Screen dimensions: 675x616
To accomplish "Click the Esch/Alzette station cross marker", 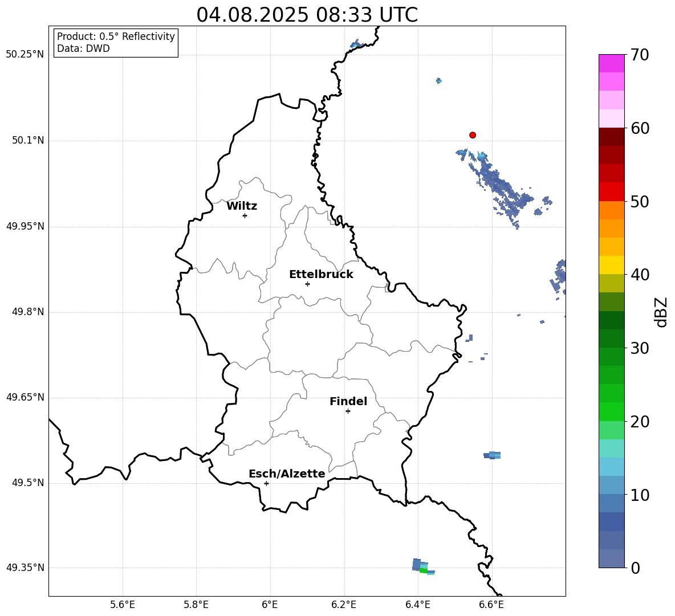I will point(266,483).
